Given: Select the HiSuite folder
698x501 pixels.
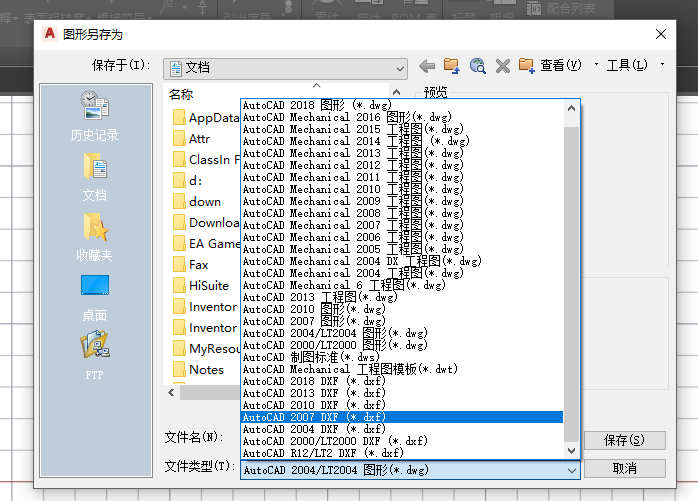Looking at the screenshot, I should coord(201,286).
